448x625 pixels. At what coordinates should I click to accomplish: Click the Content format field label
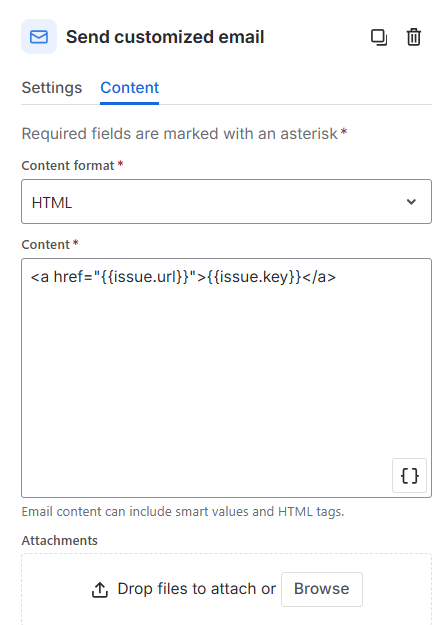[x=68, y=165]
